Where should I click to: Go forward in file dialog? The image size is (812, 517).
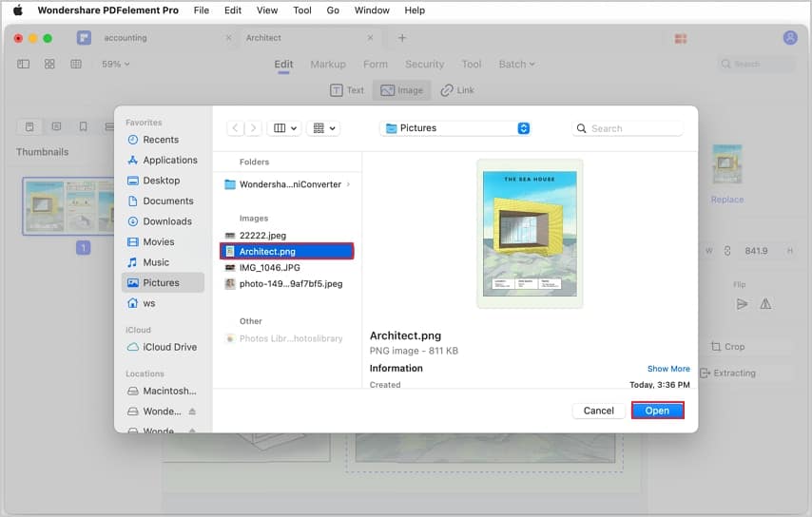point(253,128)
